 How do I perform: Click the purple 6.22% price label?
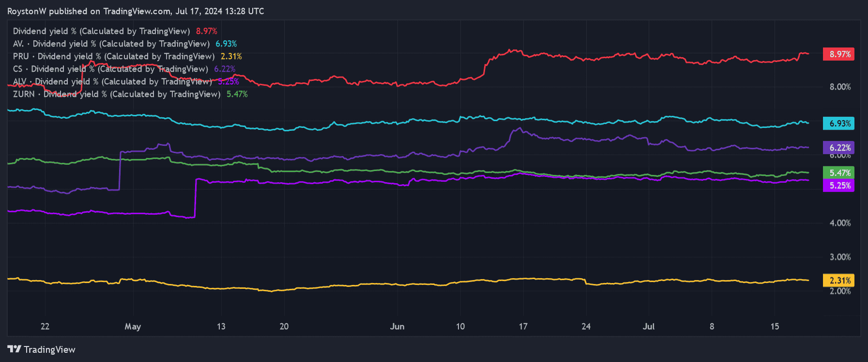(838, 148)
